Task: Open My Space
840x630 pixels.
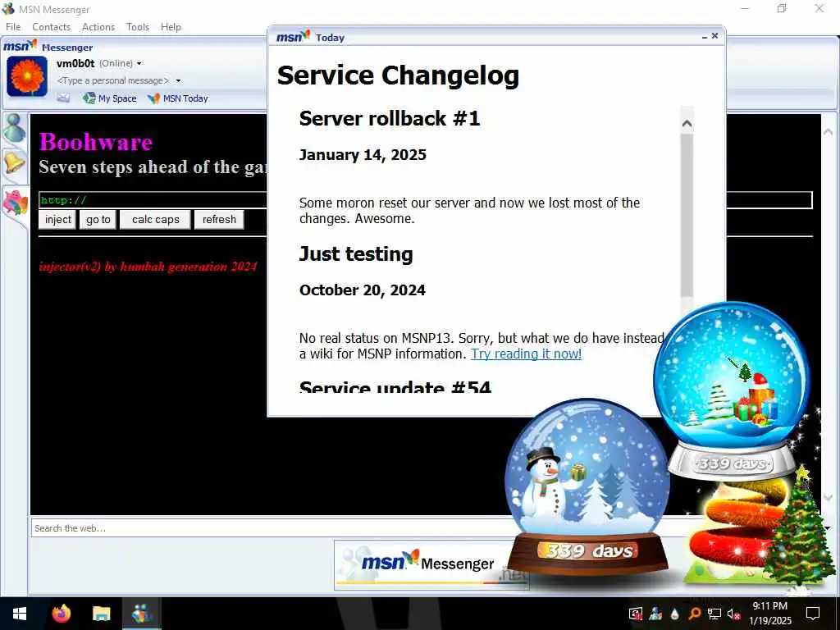Action: (110, 98)
